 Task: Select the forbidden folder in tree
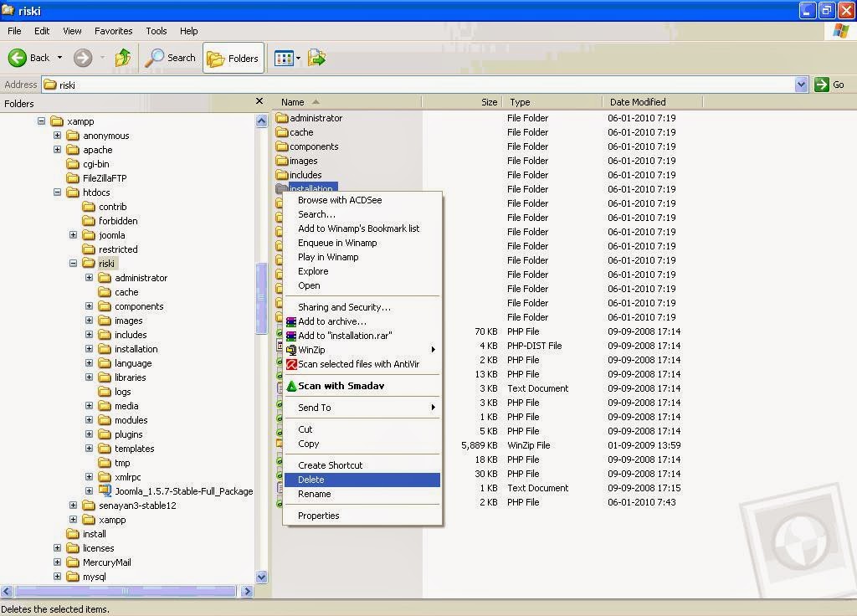tap(110, 221)
